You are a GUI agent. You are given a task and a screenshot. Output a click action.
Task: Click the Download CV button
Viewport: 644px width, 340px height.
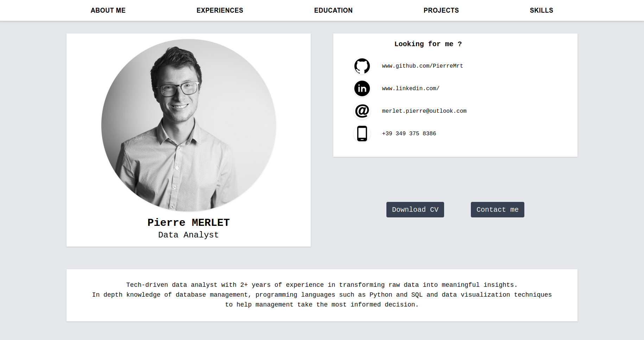[415, 209]
